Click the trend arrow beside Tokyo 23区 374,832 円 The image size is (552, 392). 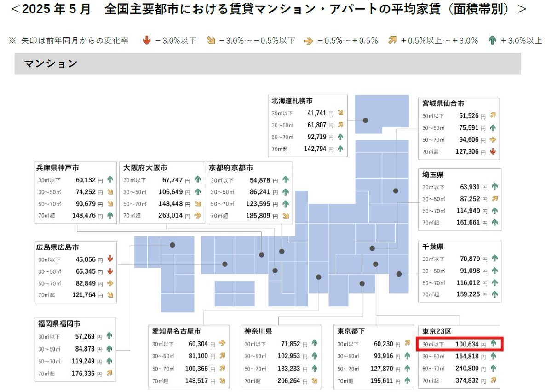pyautogui.click(x=493, y=380)
